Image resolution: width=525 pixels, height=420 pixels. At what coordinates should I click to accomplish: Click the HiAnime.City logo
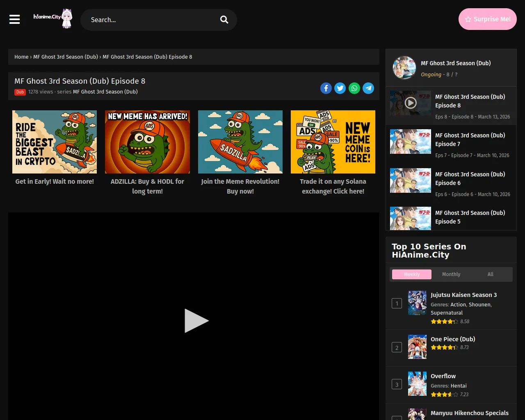tap(52, 18)
